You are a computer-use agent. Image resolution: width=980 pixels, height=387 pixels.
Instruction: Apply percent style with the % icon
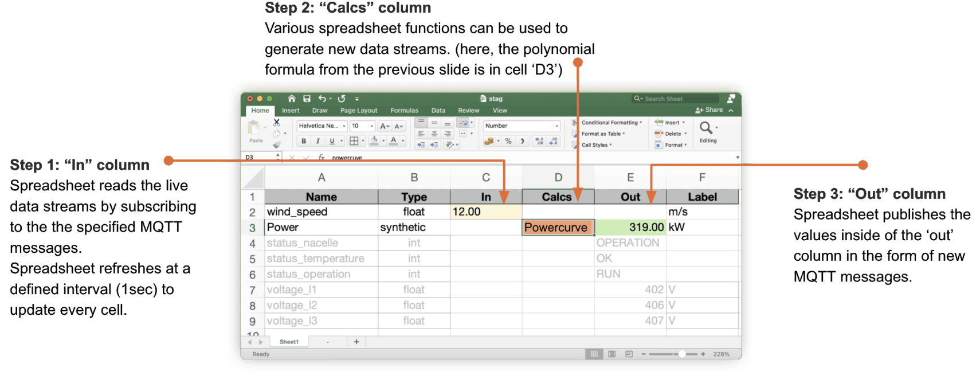(508, 141)
